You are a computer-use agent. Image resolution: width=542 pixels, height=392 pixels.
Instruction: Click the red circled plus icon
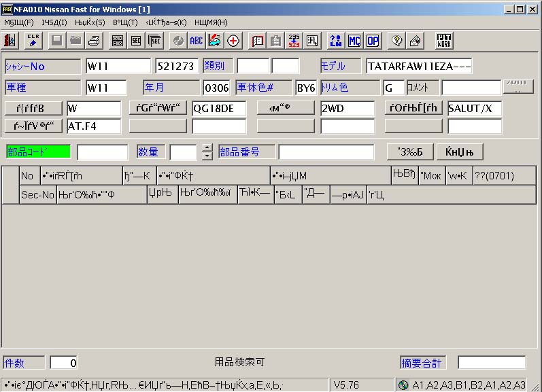pos(233,41)
